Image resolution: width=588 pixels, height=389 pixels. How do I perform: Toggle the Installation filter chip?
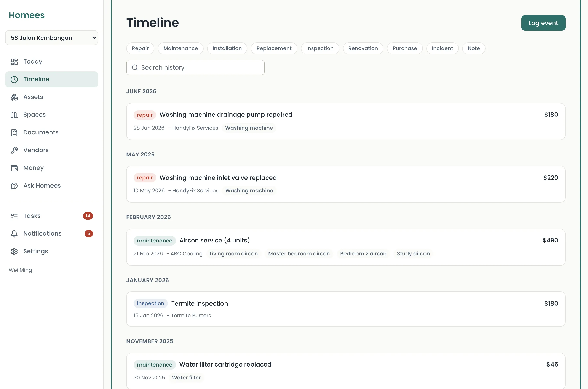click(x=227, y=48)
